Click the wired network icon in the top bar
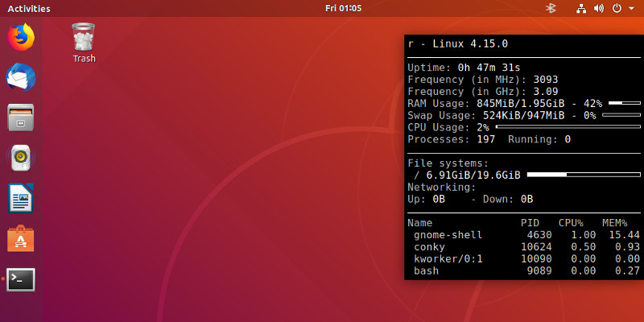The width and height of the screenshot is (644, 322). 581,8
